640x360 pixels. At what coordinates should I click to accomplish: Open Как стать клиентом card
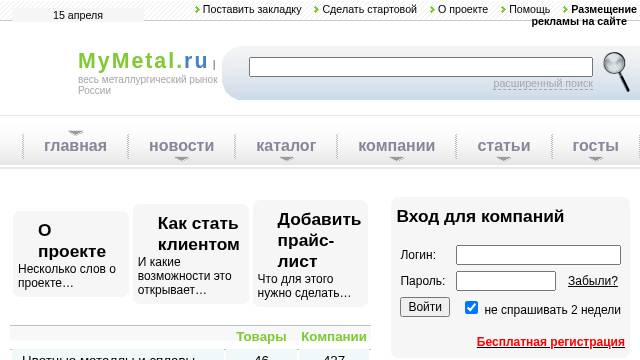point(199,234)
